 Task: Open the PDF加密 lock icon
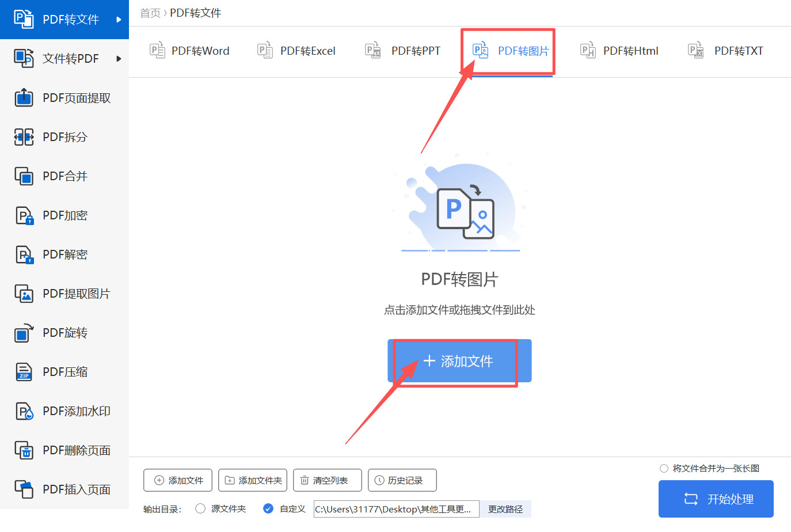pyautogui.click(x=24, y=215)
